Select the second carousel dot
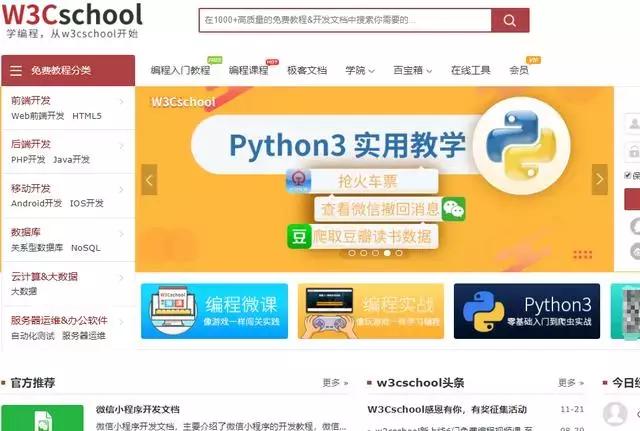Screen dimensions: 640x431 point(364,253)
